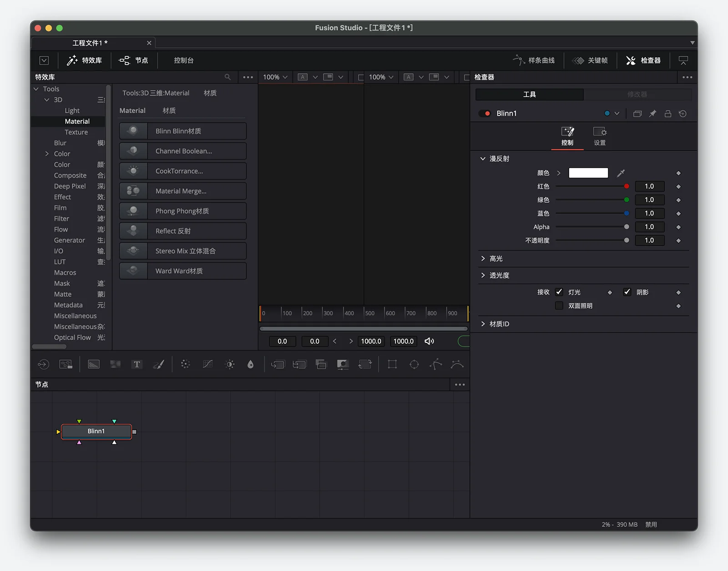Expand the 颜色 color arrow

[x=559, y=173]
